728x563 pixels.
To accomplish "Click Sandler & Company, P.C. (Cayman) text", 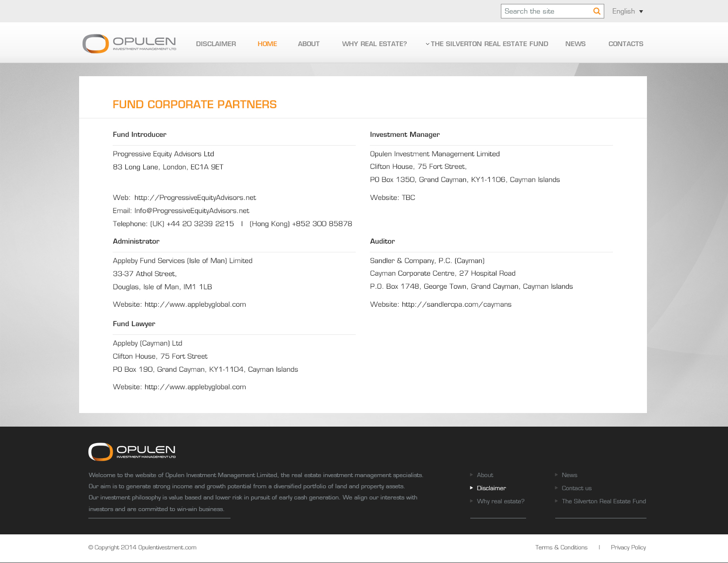I will coord(427,261).
